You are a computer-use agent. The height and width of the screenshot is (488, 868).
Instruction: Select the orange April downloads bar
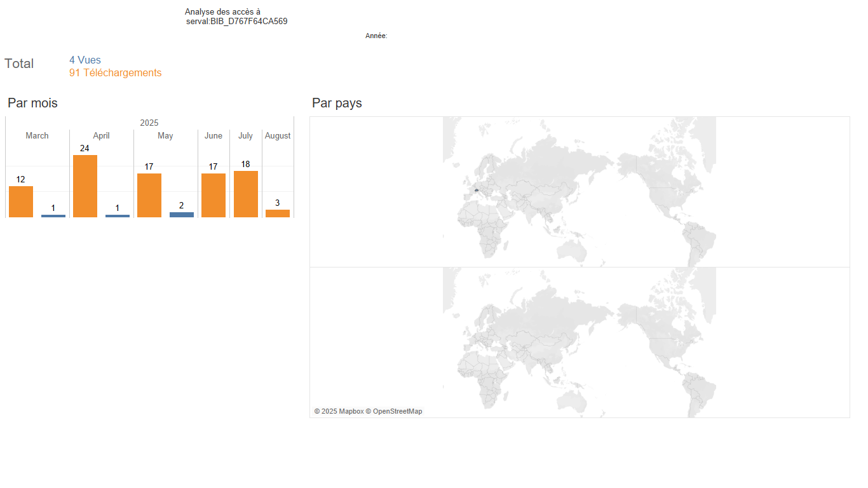coord(85,186)
